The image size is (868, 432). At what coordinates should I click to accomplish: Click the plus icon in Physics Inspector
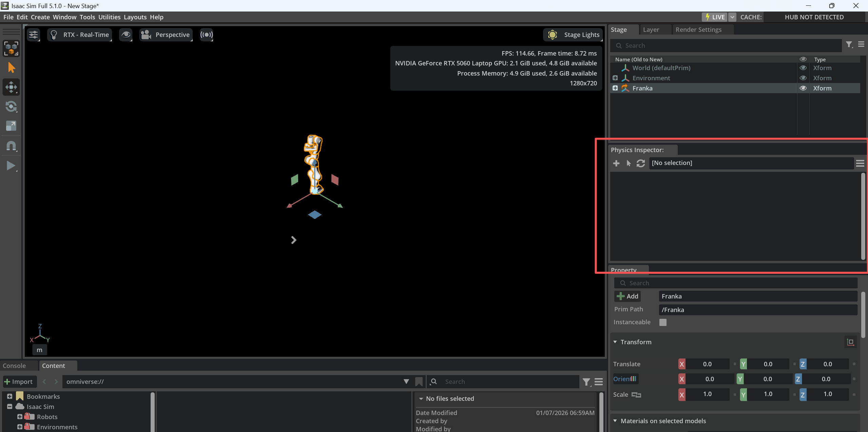616,163
